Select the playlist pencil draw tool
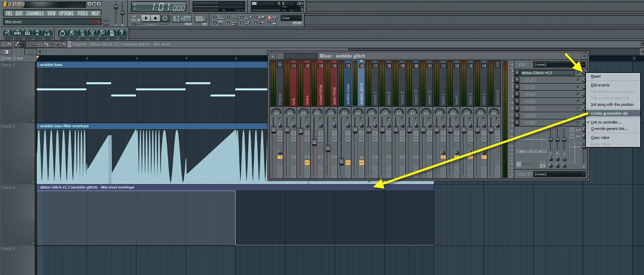This screenshot has width=644, height=275. pyautogui.click(x=17, y=44)
